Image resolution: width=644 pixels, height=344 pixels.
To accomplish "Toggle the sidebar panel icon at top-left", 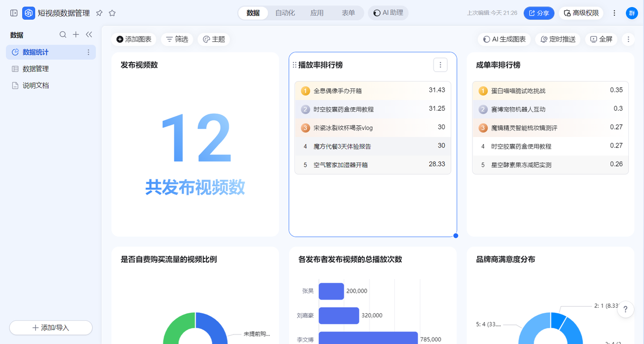I will [14, 13].
